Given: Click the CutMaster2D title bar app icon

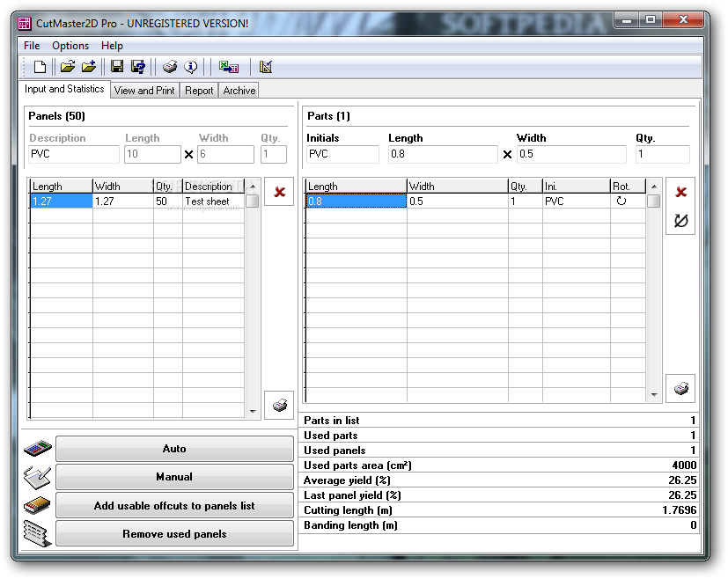Looking at the screenshot, I should point(25,23).
